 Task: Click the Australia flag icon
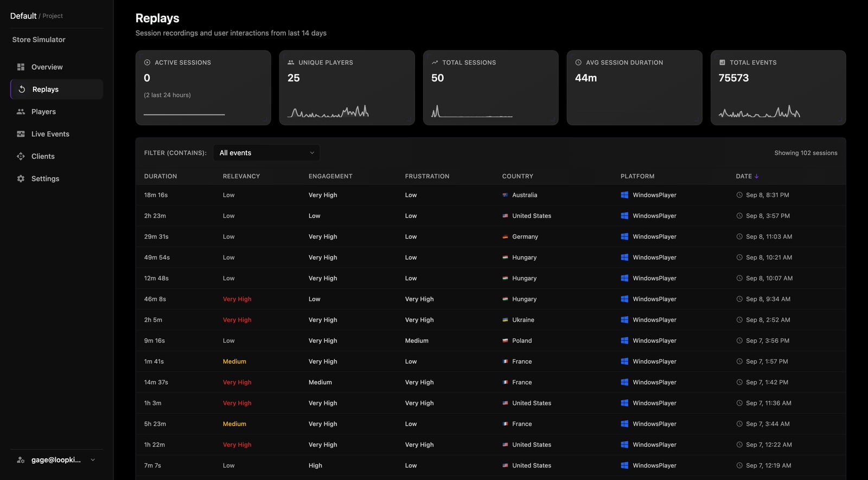tap(505, 195)
